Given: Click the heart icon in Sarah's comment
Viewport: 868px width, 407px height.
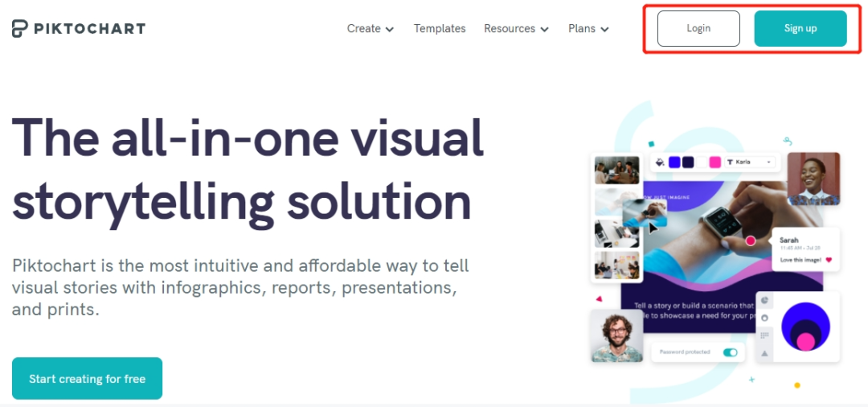Looking at the screenshot, I should (x=829, y=260).
